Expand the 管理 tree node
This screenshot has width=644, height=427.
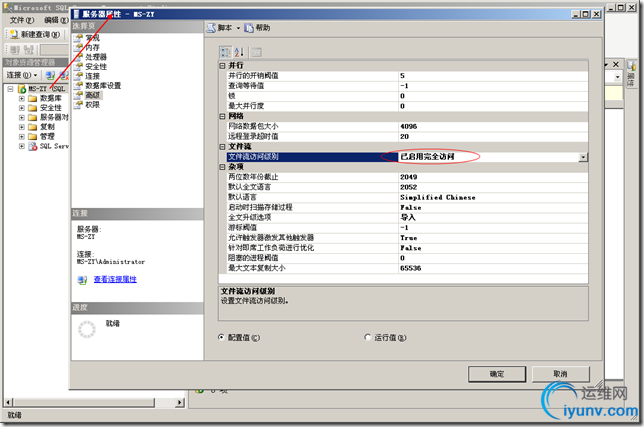[x=22, y=136]
